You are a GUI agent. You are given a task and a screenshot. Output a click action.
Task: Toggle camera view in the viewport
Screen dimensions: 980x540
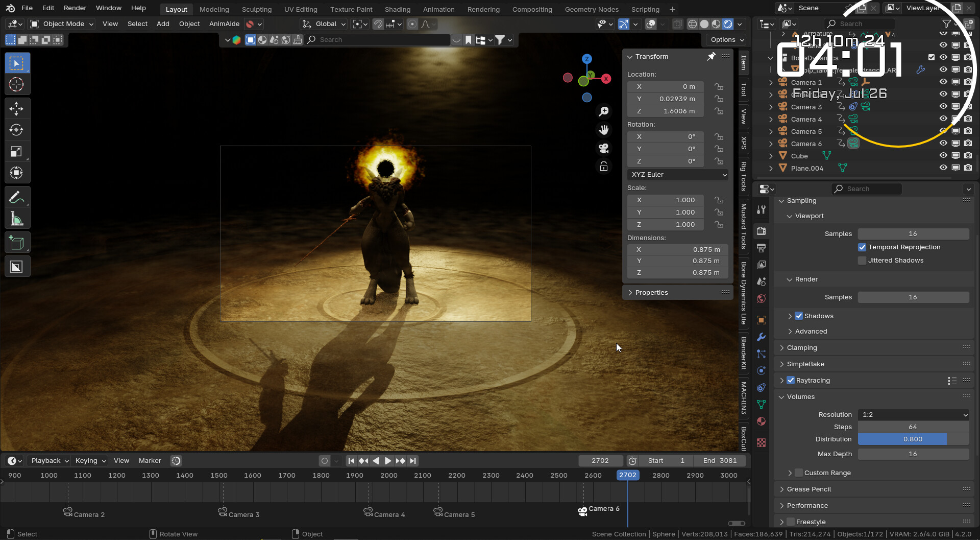(604, 148)
